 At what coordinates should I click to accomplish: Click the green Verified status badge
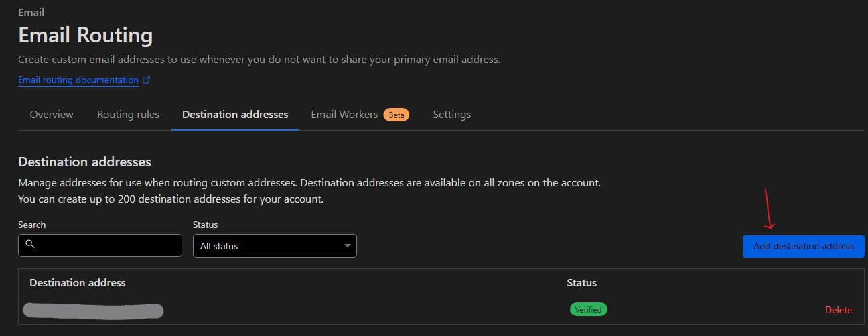click(x=588, y=309)
